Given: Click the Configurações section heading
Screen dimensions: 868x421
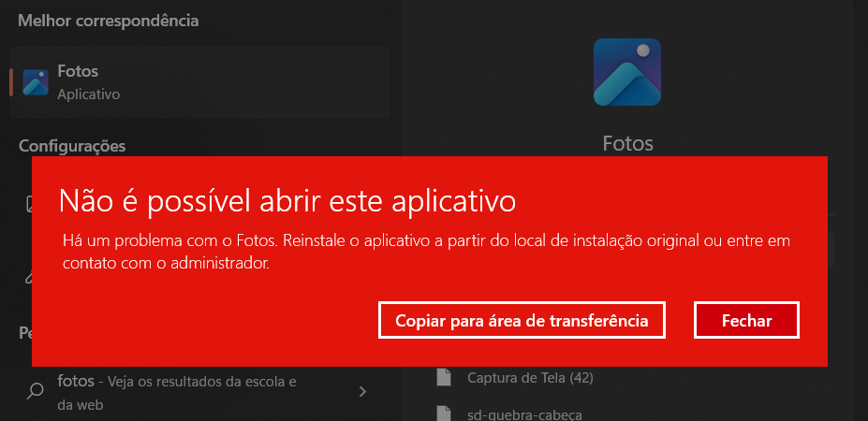Looking at the screenshot, I should tap(72, 146).
